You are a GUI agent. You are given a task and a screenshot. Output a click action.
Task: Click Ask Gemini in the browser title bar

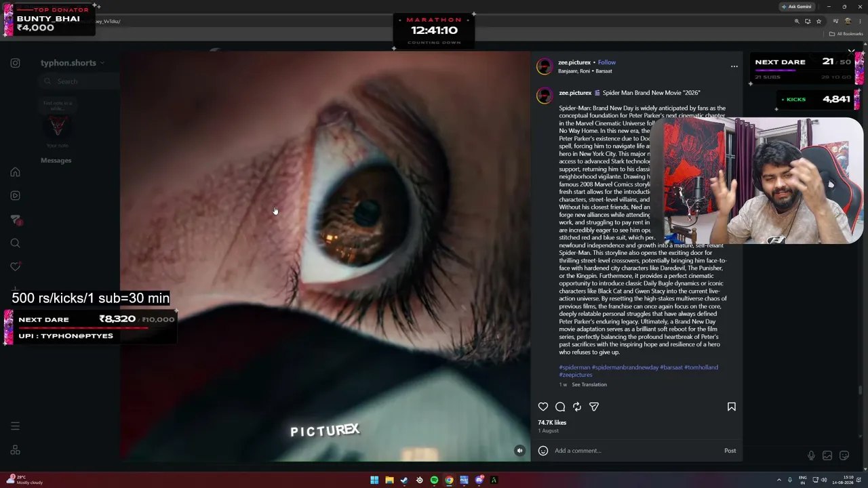coord(796,7)
